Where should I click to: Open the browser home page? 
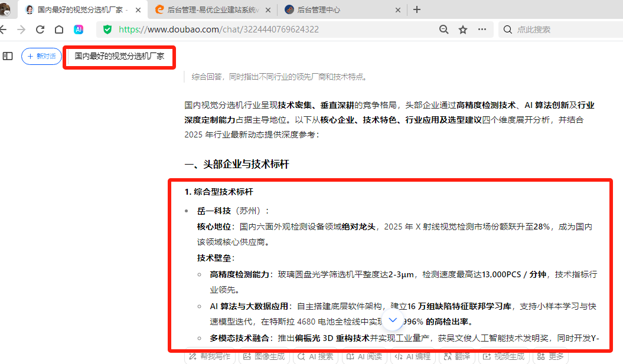[x=59, y=29]
